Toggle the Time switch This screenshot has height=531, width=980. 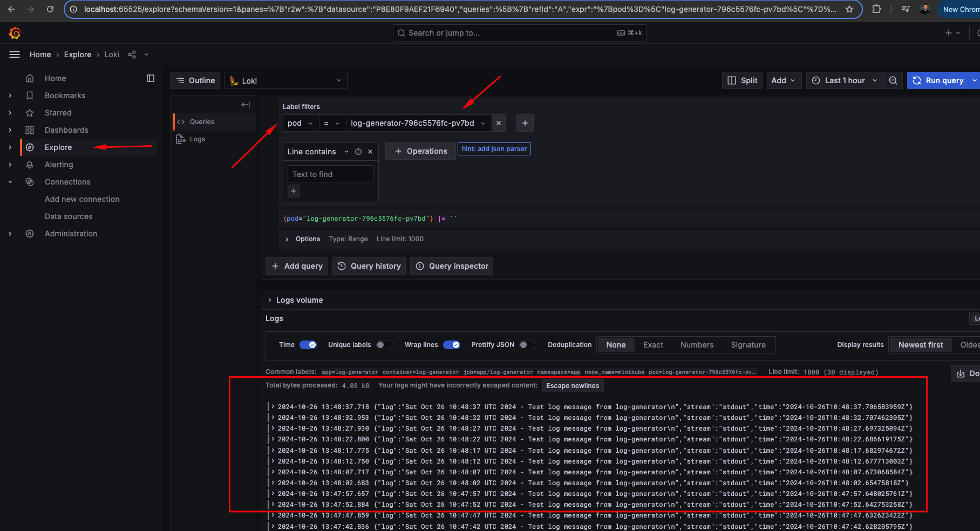click(x=308, y=345)
